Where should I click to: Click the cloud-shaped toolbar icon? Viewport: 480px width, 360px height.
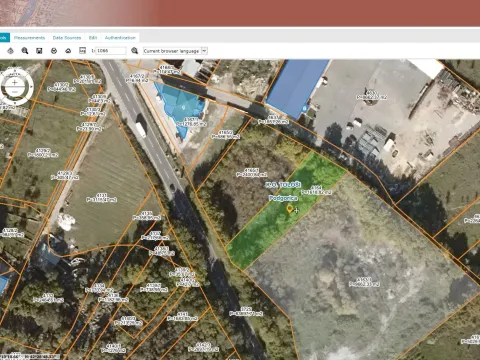tap(68, 51)
